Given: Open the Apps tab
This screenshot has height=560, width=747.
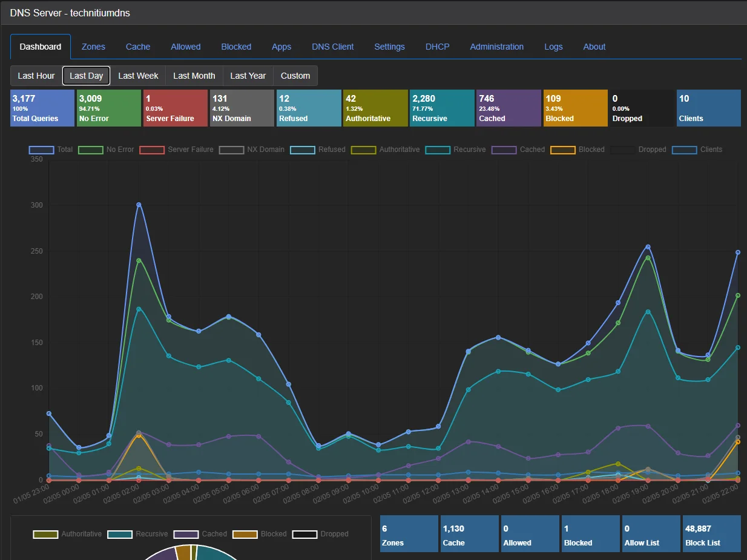Looking at the screenshot, I should click(281, 47).
